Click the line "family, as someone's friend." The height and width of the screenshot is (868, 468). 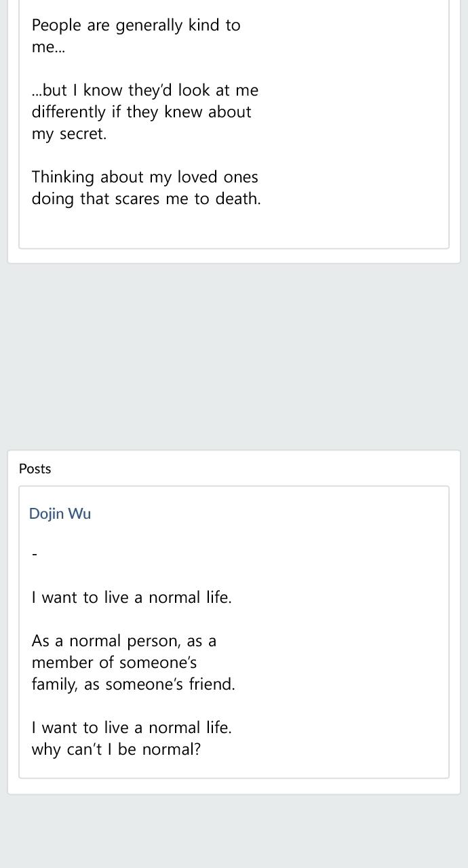click(133, 684)
